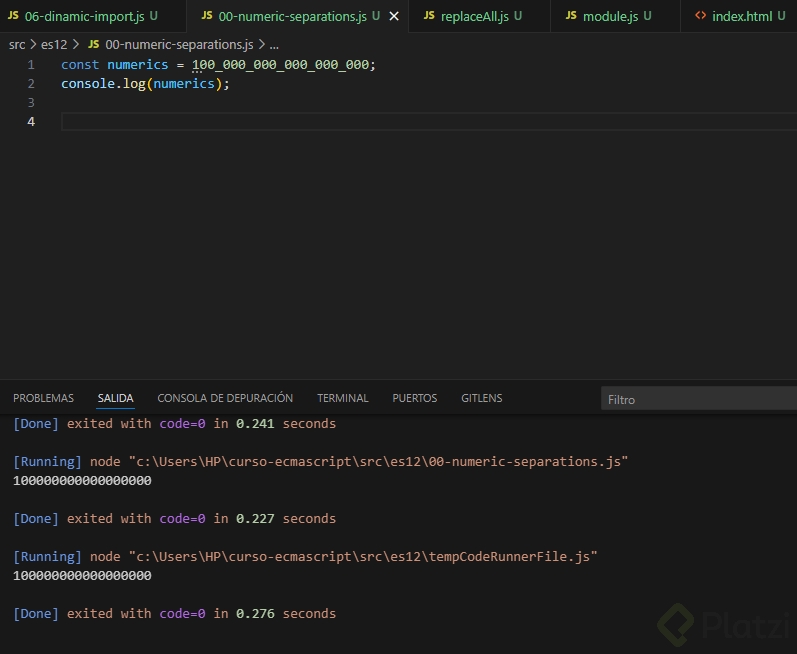Screen dimensions: 797x654
Task: Expand the es12 breadcrumb segment
Action: pyautogui.click(x=53, y=45)
